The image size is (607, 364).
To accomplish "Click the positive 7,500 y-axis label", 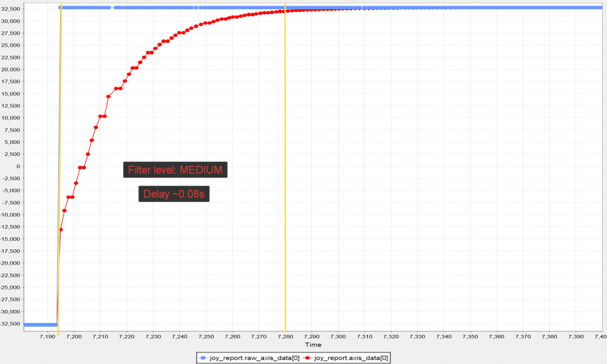I will (x=12, y=130).
